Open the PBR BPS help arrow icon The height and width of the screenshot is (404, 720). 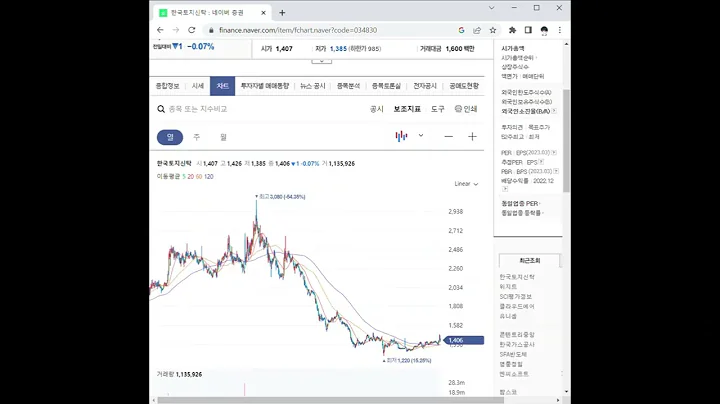[556, 171]
